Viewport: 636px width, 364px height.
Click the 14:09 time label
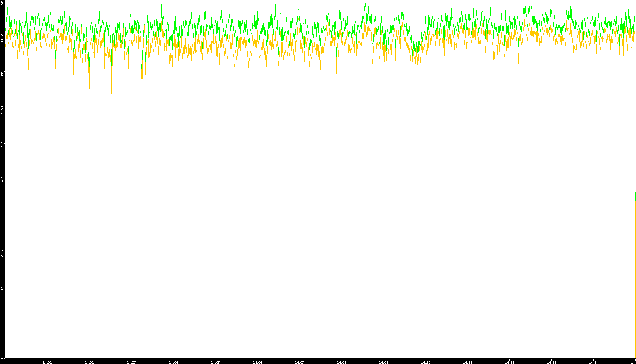click(383, 362)
